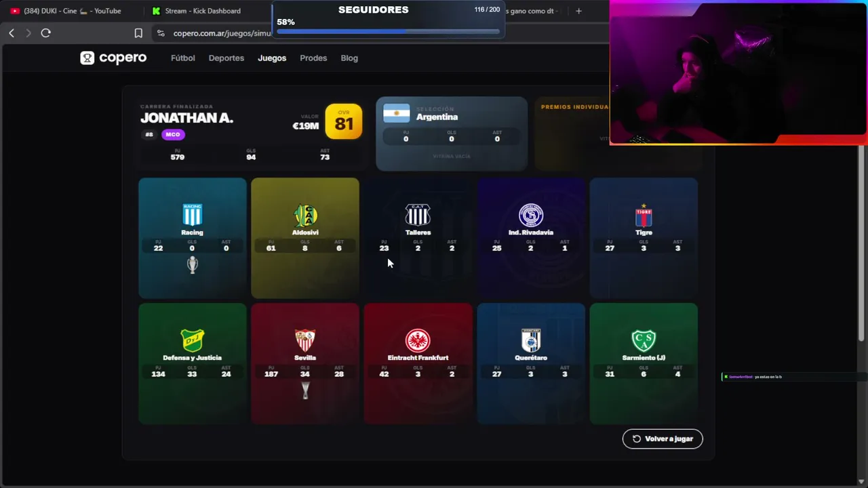Click the trophy under Racing's stats

click(193, 265)
